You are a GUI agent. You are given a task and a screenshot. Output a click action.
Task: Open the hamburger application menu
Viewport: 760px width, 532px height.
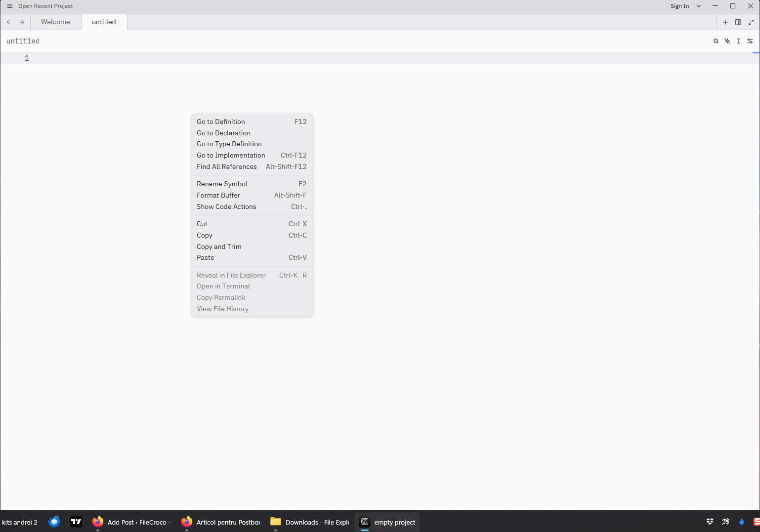click(10, 6)
